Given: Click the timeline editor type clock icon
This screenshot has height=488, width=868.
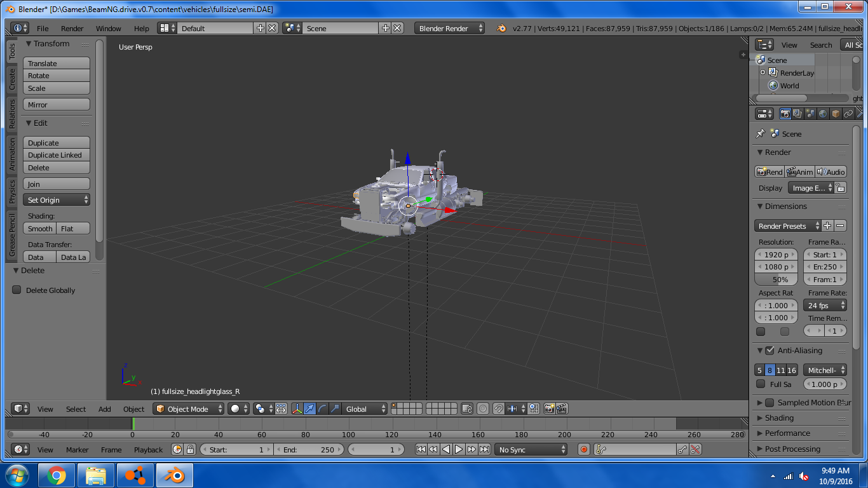Looking at the screenshot, I should (x=20, y=449).
